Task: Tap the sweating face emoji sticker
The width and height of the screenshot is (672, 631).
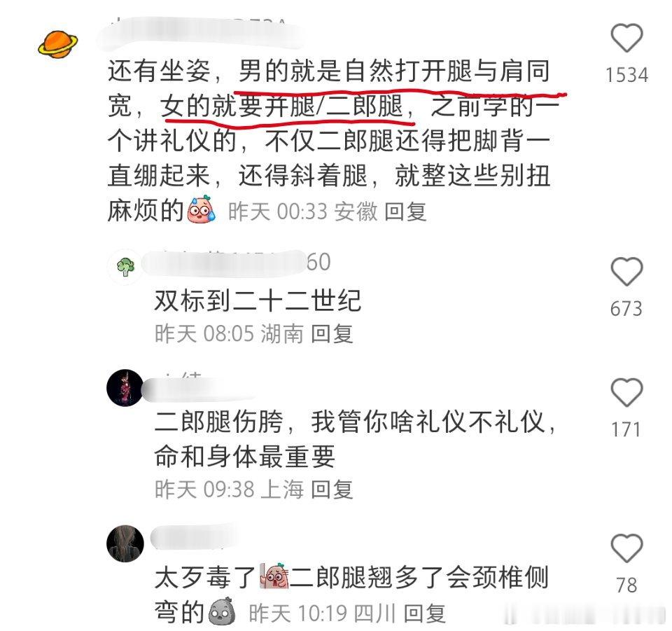Action: [x=201, y=209]
